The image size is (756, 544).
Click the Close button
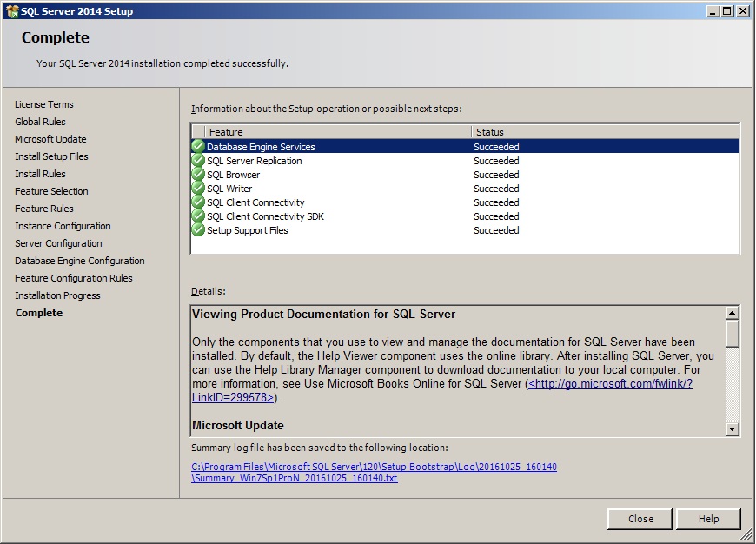(x=640, y=519)
